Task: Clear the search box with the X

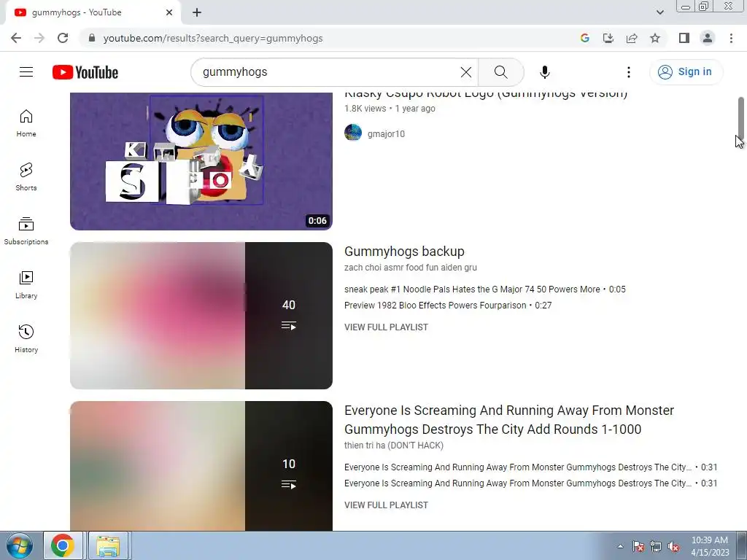Action: pos(466,72)
